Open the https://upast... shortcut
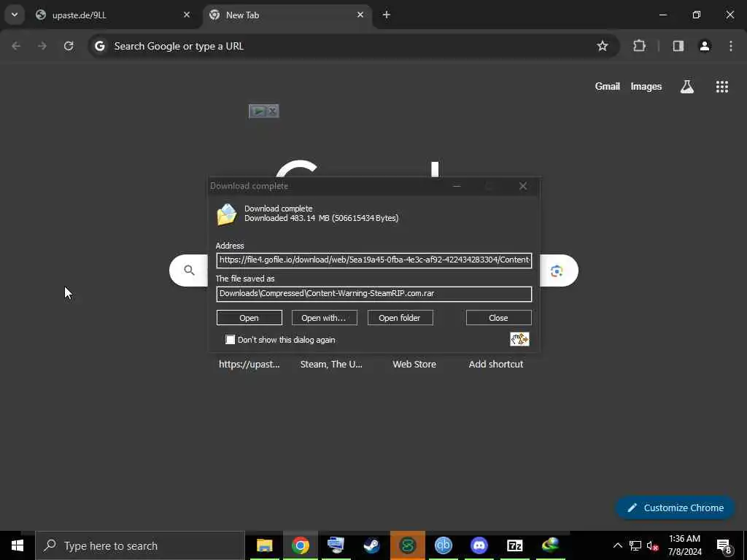The height and width of the screenshot is (560, 747). pyautogui.click(x=249, y=365)
